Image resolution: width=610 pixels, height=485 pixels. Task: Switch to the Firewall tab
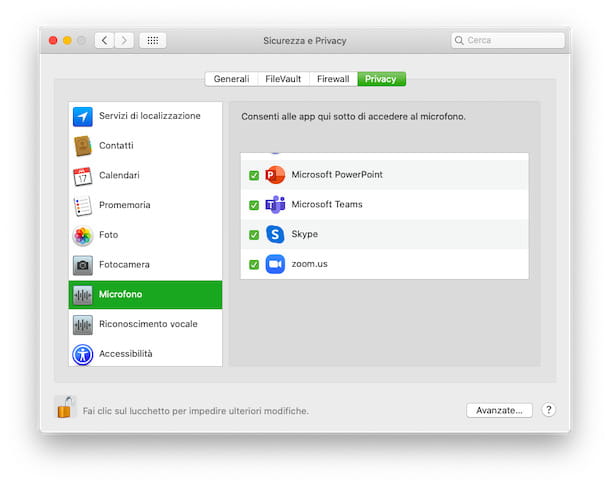pyautogui.click(x=333, y=79)
